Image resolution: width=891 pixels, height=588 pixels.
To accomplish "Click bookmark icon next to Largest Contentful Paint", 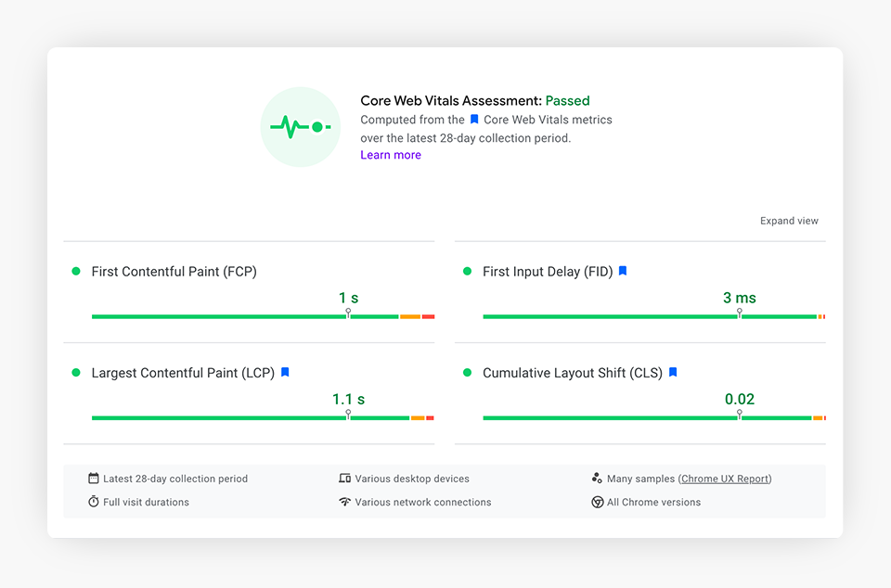I will (285, 372).
